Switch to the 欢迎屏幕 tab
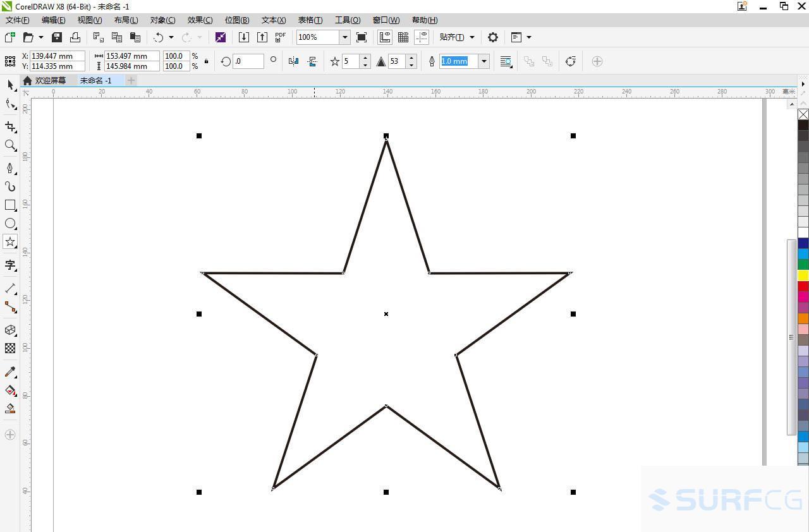The image size is (809, 532). [50, 80]
